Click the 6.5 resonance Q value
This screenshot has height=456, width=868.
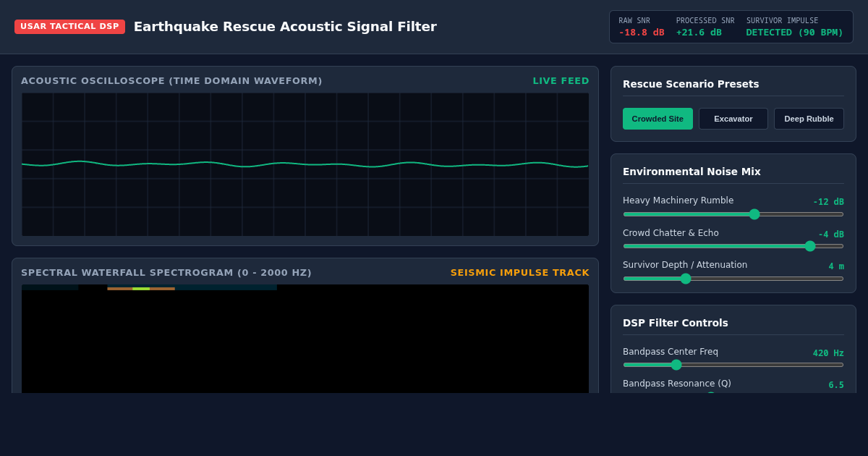tap(836, 385)
